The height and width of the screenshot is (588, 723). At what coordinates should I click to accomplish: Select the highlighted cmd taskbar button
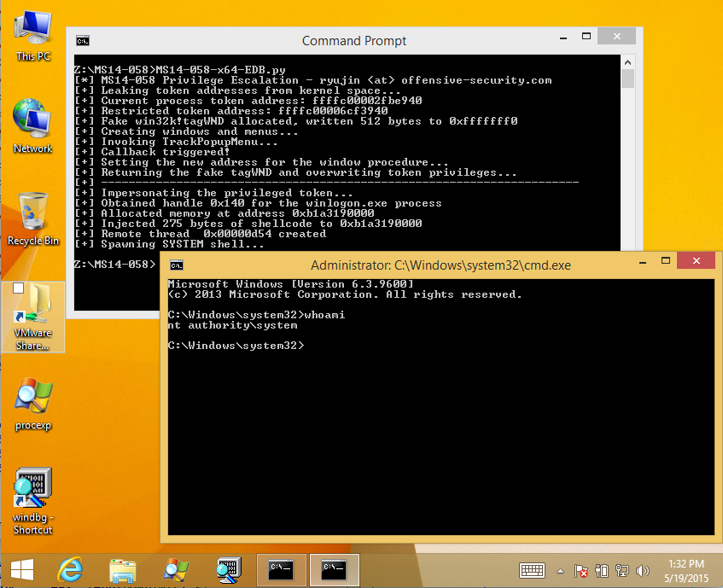coord(334,569)
